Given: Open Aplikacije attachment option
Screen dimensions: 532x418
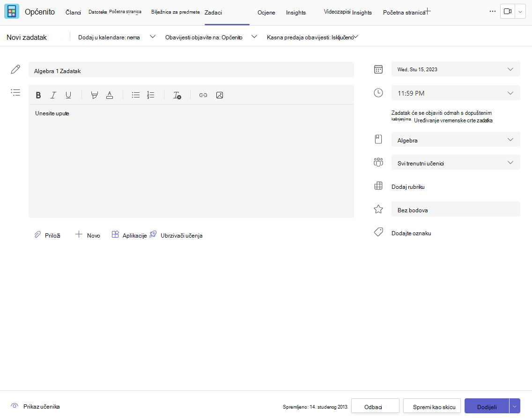Looking at the screenshot, I should pyautogui.click(x=129, y=235).
